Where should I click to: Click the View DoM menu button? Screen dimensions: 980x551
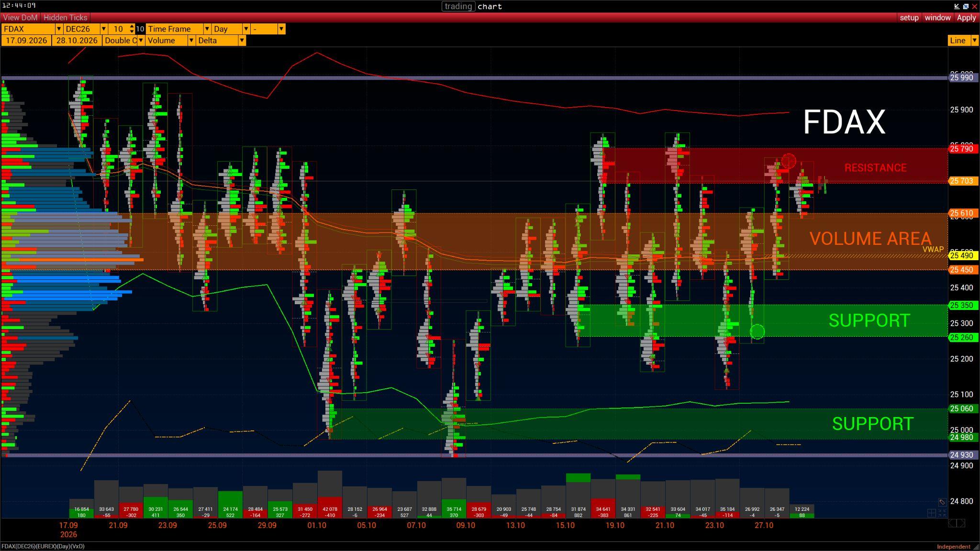pyautogui.click(x=20, y=18)
